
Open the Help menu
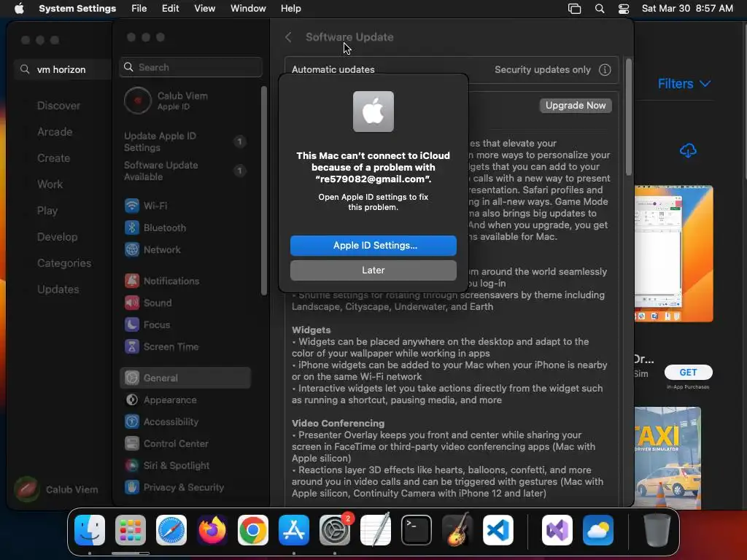[x=290, y=9]
